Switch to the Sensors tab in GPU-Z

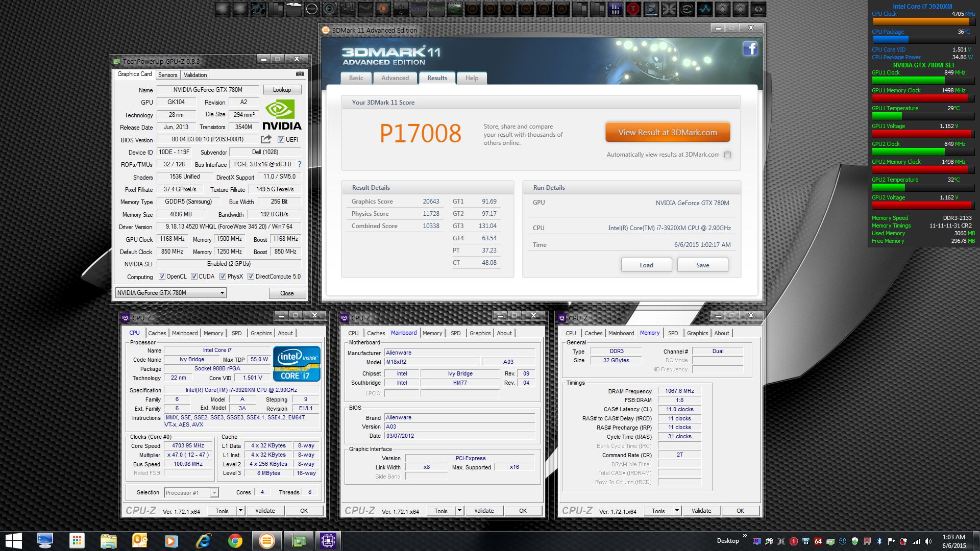pos(167,74)
